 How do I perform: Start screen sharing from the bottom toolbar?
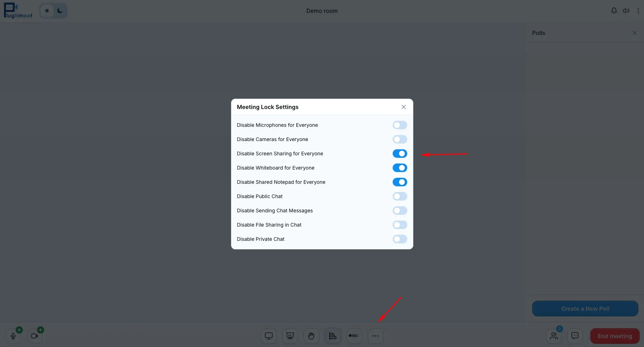coord(268,336)
